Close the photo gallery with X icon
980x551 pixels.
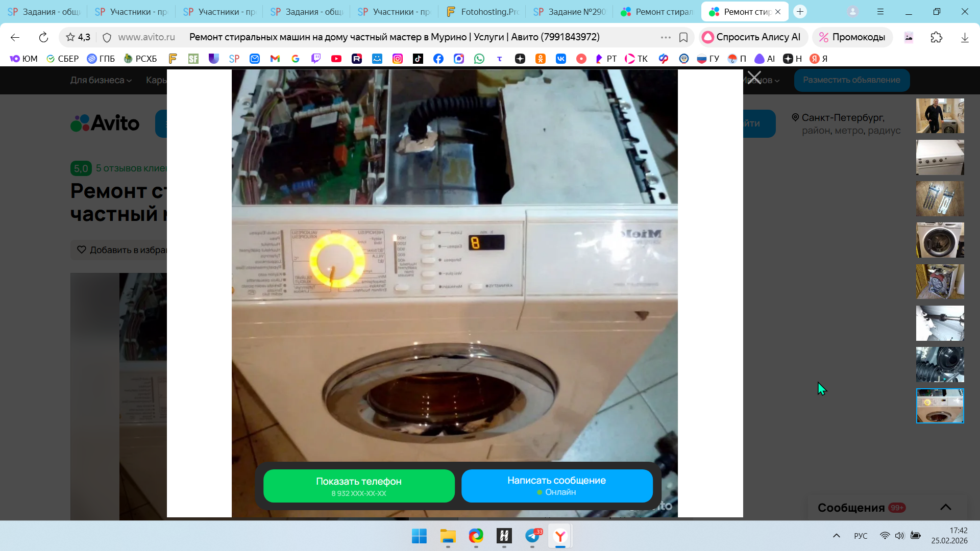click(754, 78)
